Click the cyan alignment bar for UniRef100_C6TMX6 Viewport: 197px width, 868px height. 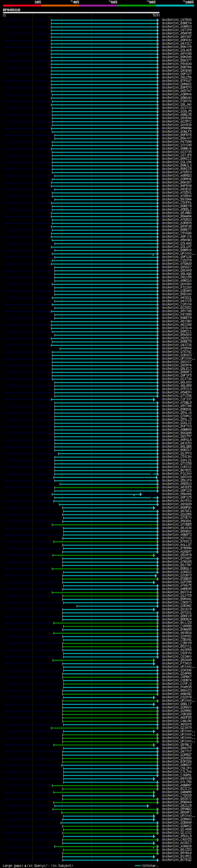click(105, 20)
